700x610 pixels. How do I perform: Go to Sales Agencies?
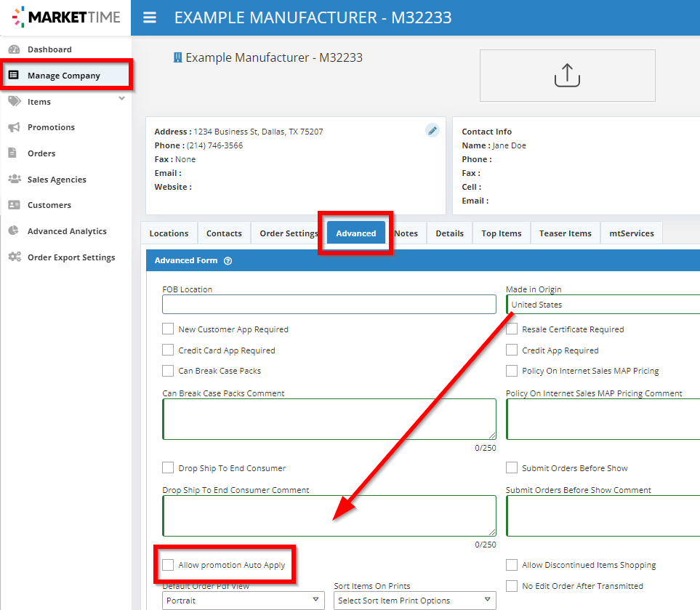pos(65,179)
